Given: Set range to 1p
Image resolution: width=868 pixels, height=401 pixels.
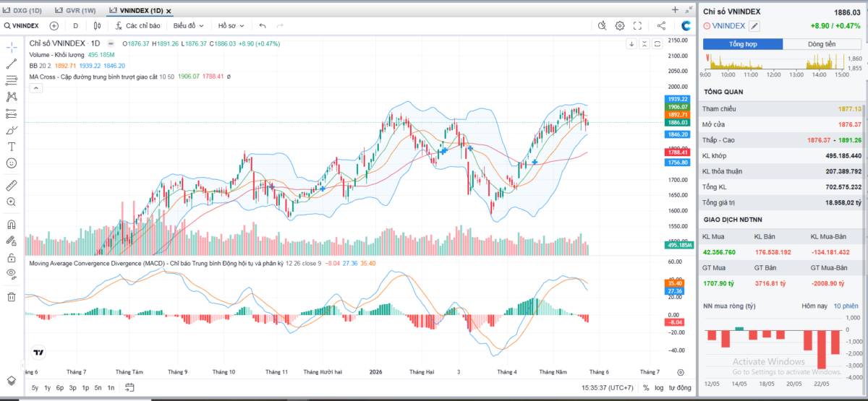Looking at the screenshot, I should [85, 388].
